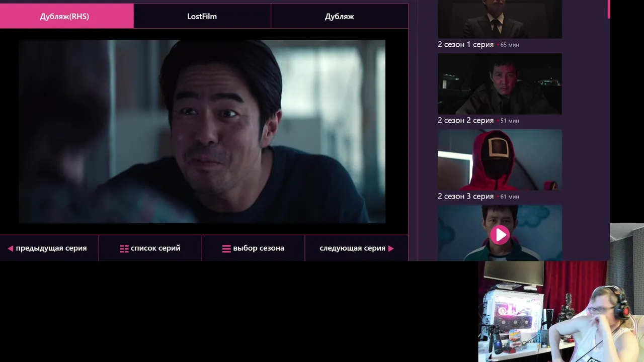Click the right arrow icon beside следующая серия
Viewport: 644px width, 362px height.
click(x=391, y=248)
